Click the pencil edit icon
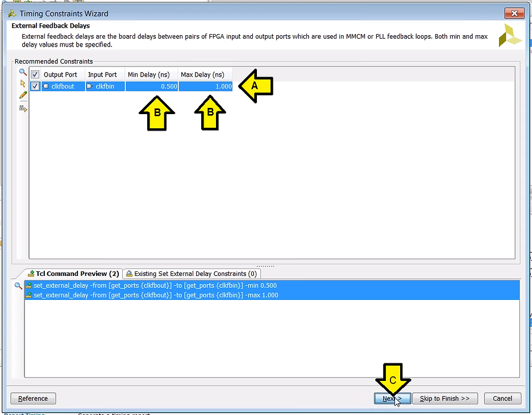Screen dimensions: 532x415 23,95
